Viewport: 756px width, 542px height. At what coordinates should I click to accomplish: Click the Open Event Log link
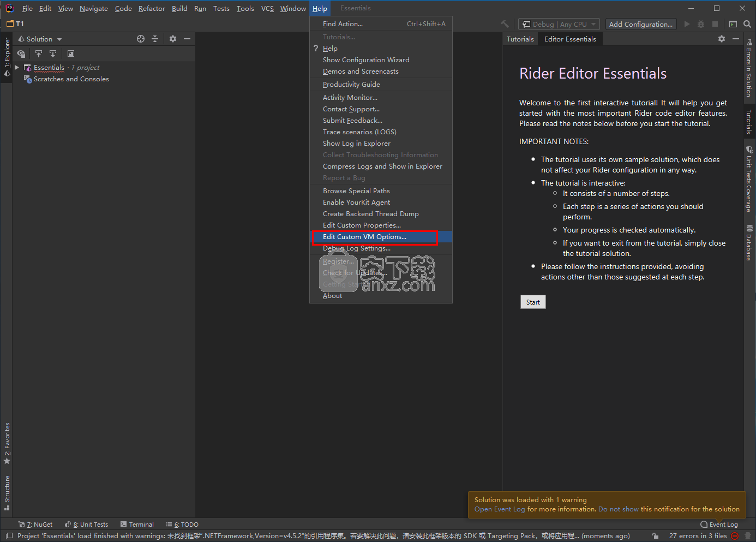click(500, 509)
